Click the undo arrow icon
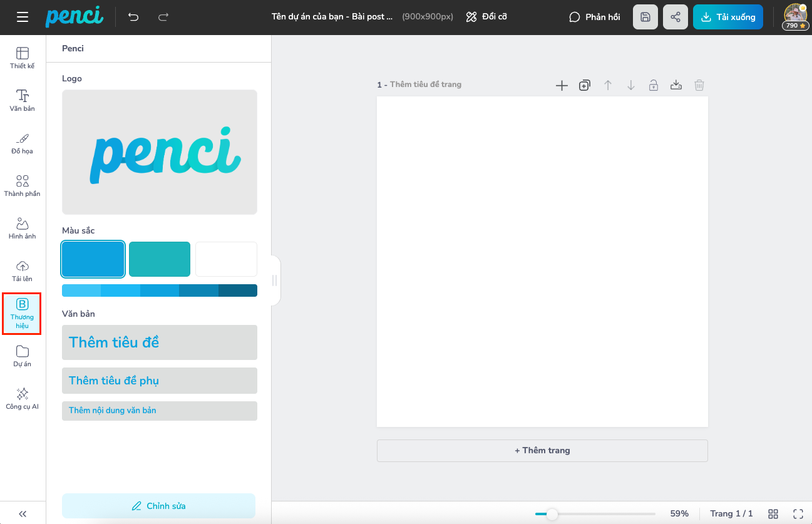 133,17
